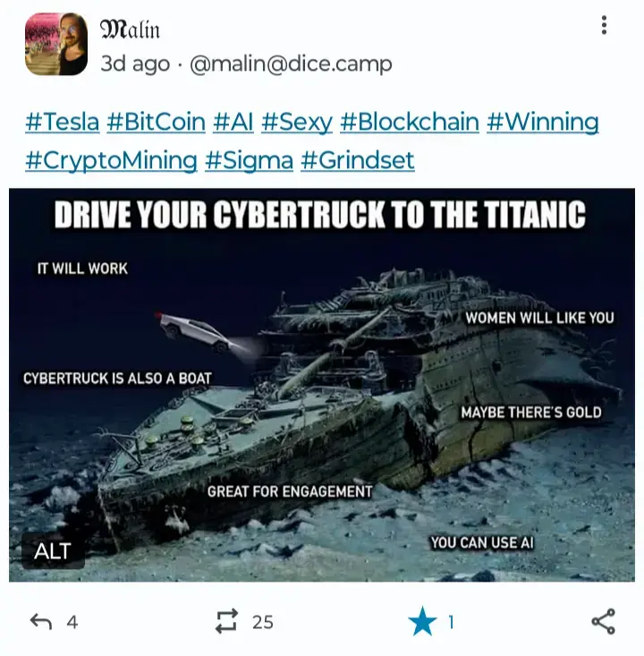This screenshot has height=656, width=644.
Task: Open the #Sexy hashtag
Action: [296, 122]
